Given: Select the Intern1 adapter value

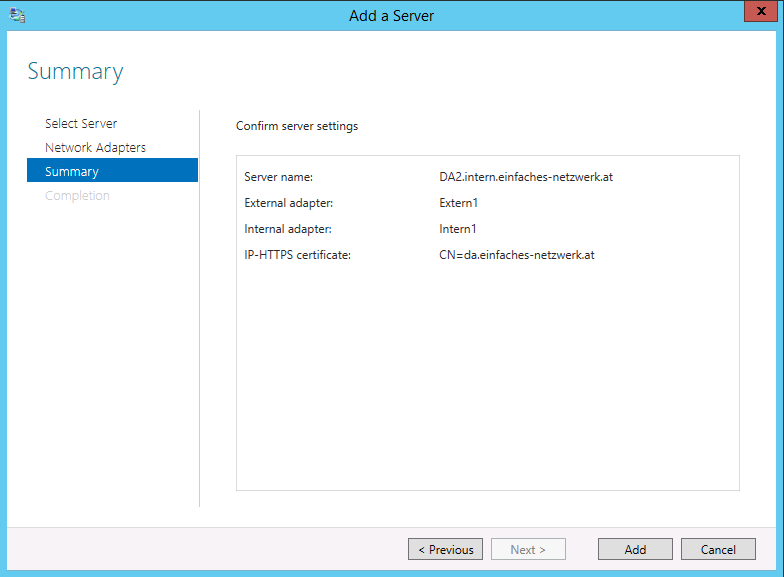Looking at the screenshot, I should pyautogui.click(x=458, y=229).
